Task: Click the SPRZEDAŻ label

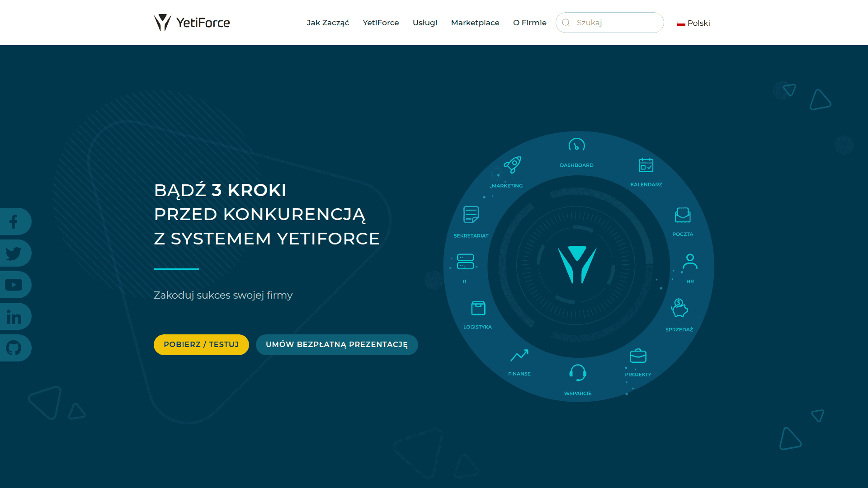Action: (x=679, y=330)
